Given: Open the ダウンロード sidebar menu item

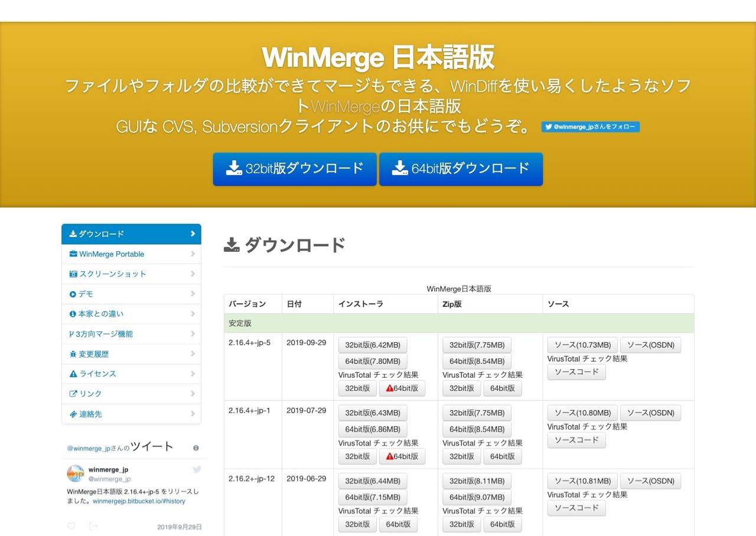Looking at the screenshot, I should [131, 234].
